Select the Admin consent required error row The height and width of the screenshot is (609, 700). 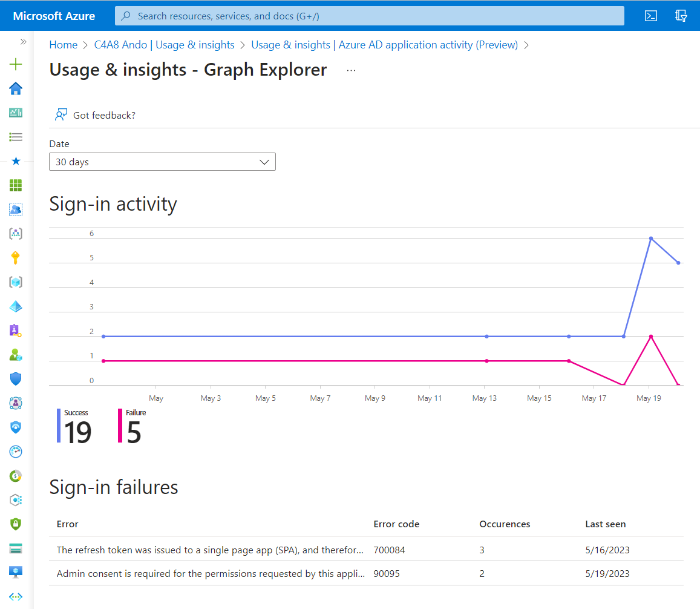pyautogui.click(x=366, y=573)
